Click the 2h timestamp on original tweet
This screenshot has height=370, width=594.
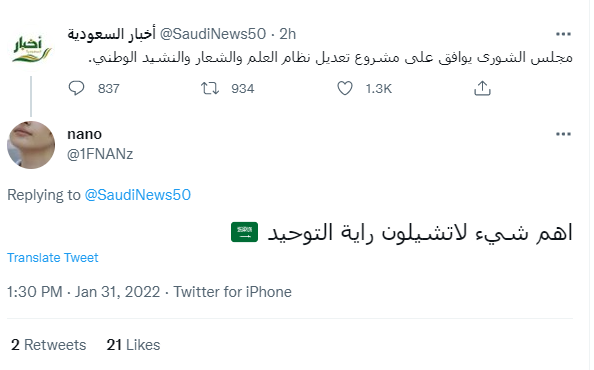click(x=288, y=34)
